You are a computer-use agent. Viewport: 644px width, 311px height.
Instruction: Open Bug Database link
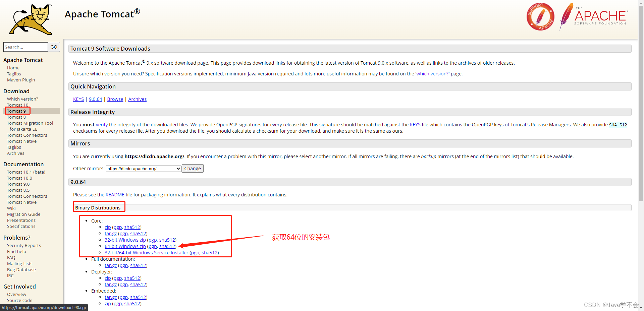pos(21,269)
